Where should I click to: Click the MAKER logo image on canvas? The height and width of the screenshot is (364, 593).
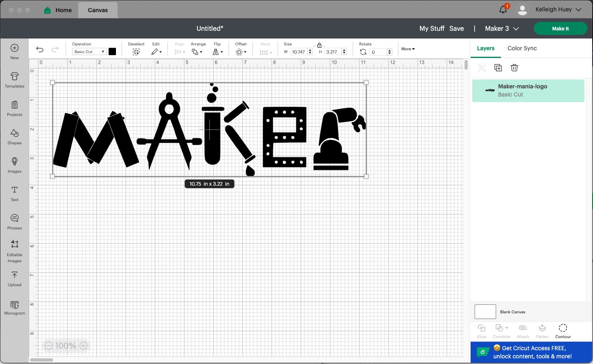coord(210,129)
